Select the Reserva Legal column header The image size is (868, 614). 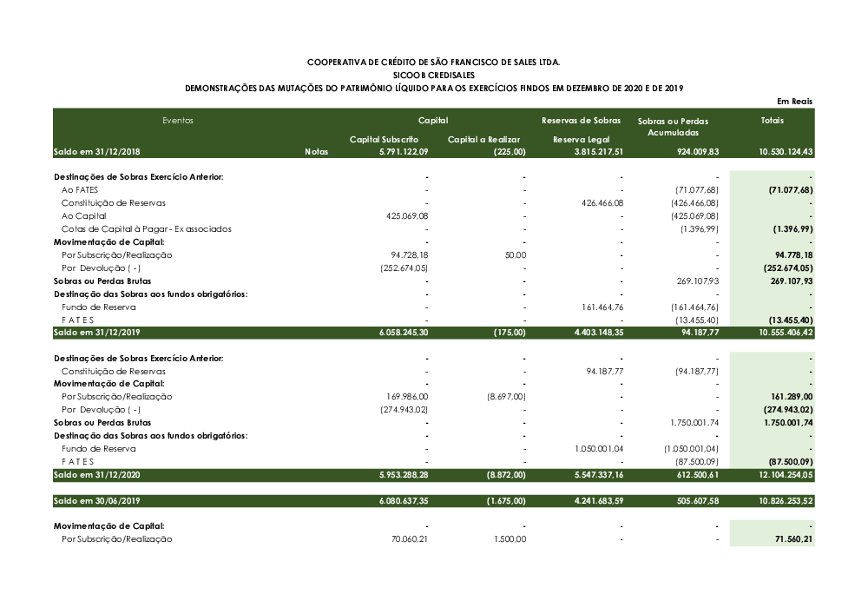click(x=581, y=139)
